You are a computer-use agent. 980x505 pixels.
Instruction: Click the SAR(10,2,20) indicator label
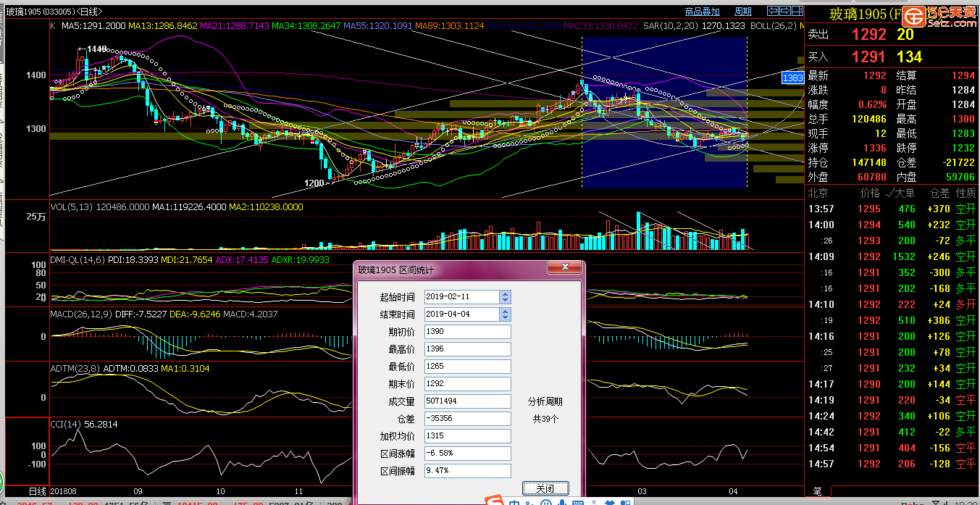point(669,26)
